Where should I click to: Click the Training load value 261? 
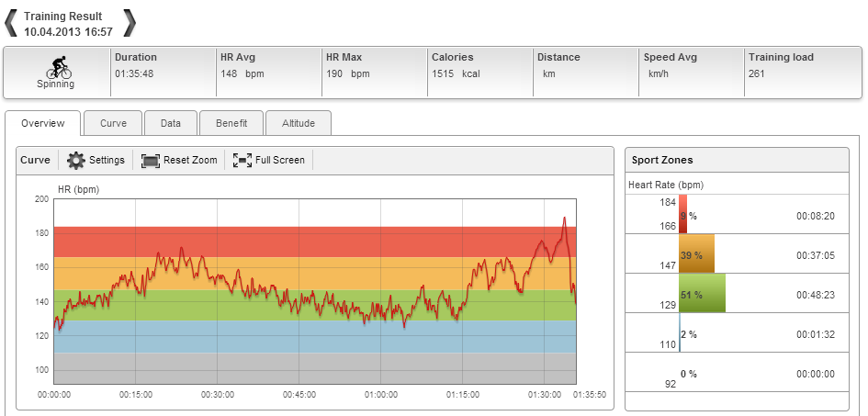coord(757,73)
